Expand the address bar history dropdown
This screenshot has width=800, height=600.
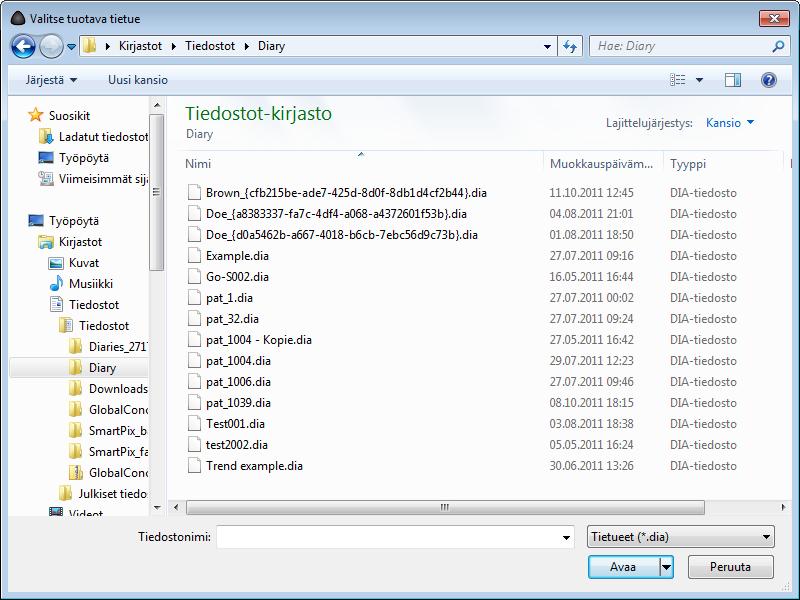coord(547,46)
